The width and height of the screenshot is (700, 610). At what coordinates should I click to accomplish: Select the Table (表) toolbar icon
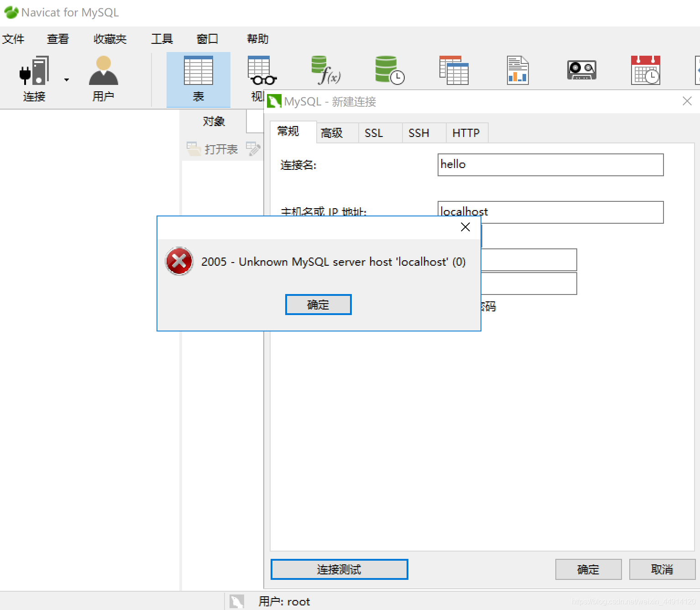(199, 71)
